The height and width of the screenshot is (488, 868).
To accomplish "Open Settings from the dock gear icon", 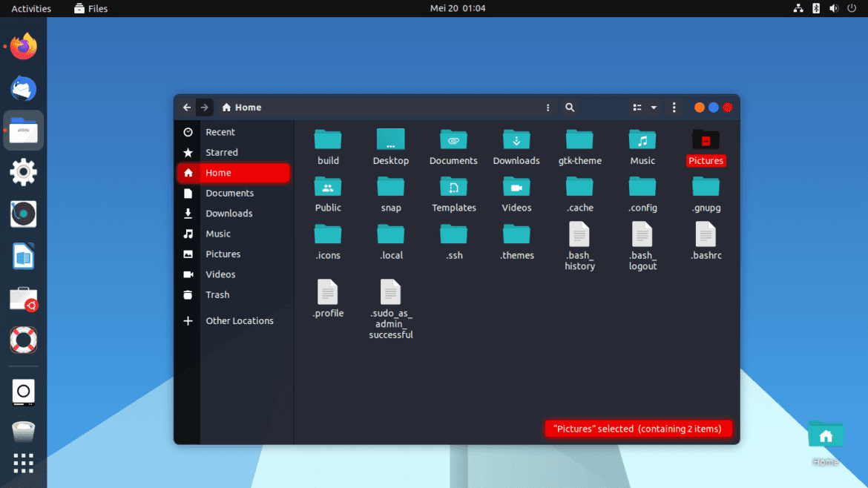I will 23,171.
